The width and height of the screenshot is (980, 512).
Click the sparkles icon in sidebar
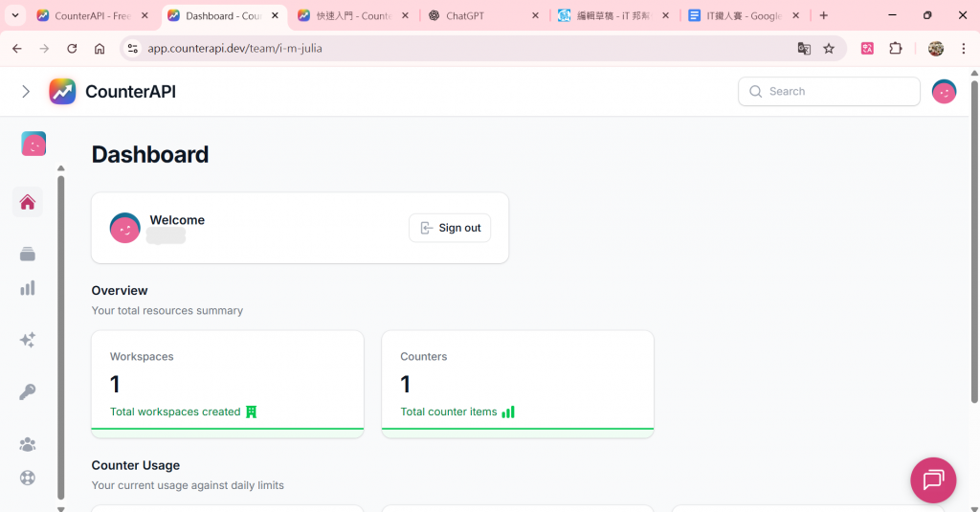click(x=28, y=340)
